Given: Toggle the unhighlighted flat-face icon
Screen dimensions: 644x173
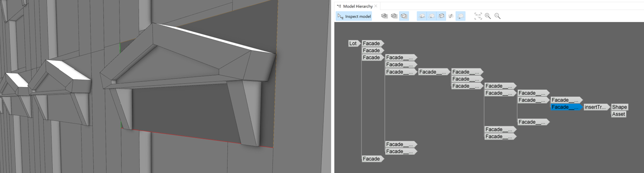Looking at the screenshot, I should coord(451,16).
